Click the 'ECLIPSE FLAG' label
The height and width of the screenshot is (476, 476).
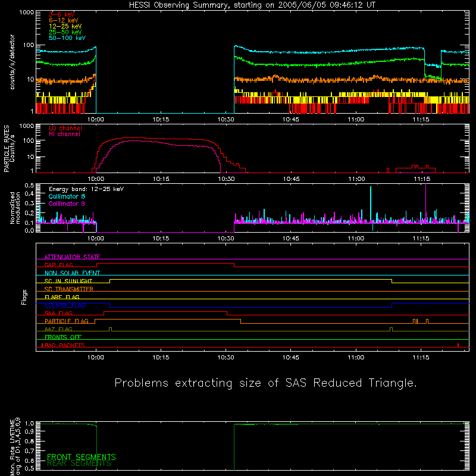[x=65, y=305]
